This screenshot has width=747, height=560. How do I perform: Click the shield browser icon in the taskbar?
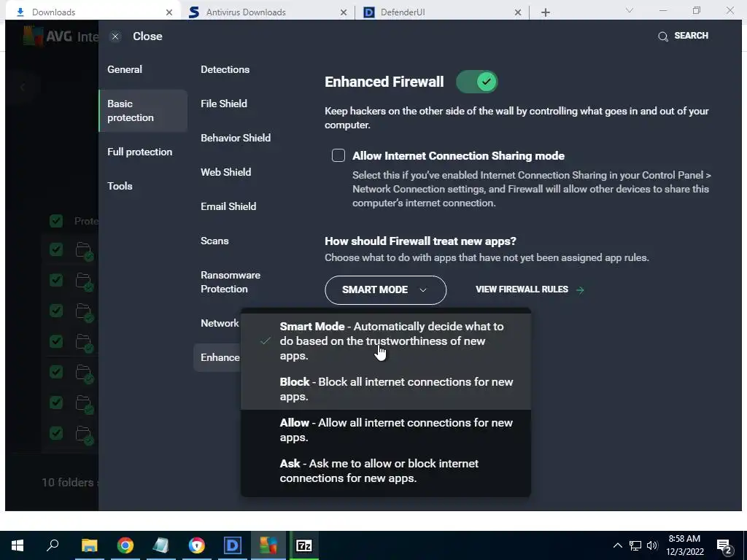(197, 545)
